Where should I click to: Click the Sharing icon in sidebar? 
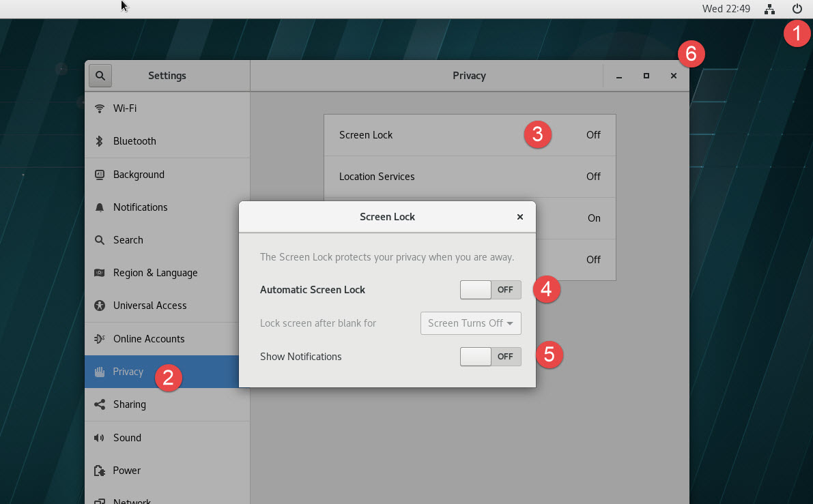click(x=100, y=404)
